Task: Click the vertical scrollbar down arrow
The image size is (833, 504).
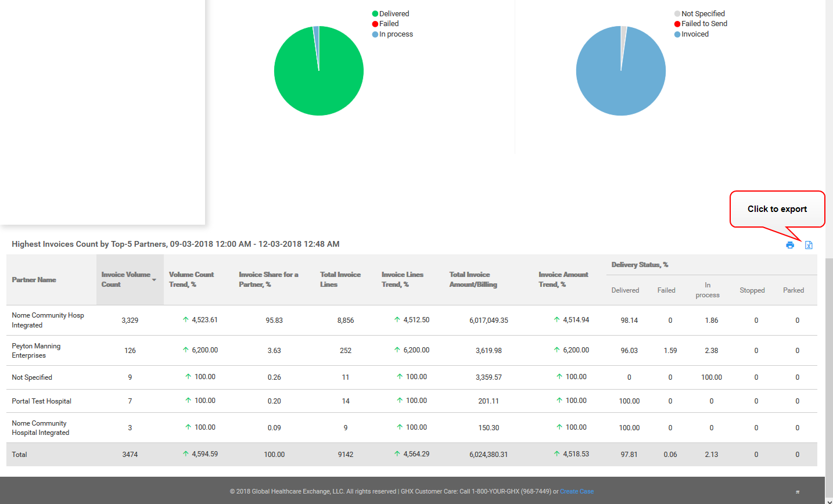Action: click(x=829, y=500)
